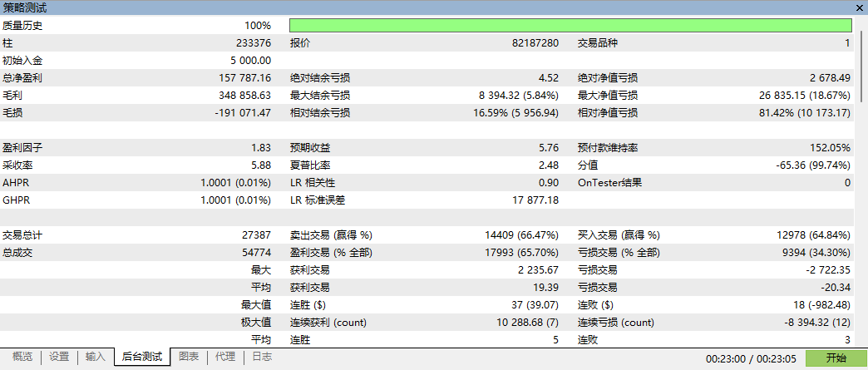Select 买入交易 value 12978 (64.84%)

coord(812,235)
